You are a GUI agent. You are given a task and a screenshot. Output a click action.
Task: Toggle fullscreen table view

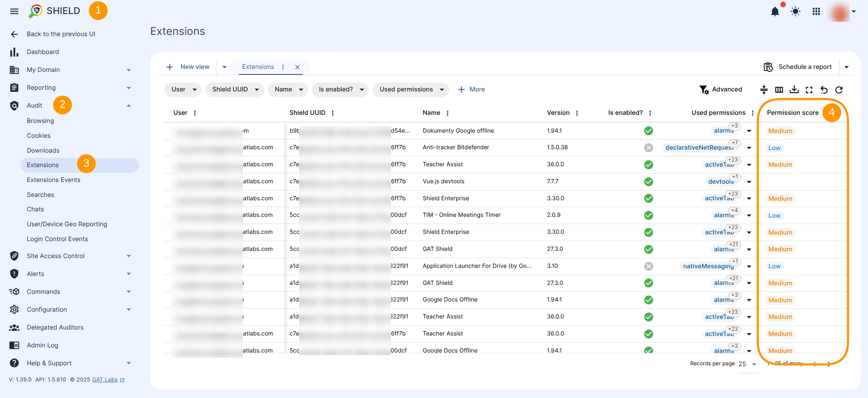pos(809,90)
